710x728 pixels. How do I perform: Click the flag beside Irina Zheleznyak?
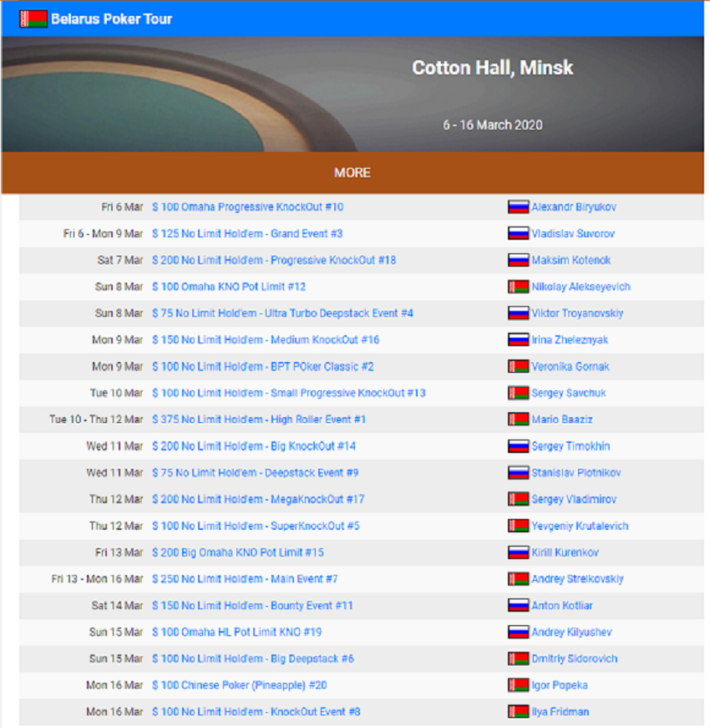tap(518, 340)
